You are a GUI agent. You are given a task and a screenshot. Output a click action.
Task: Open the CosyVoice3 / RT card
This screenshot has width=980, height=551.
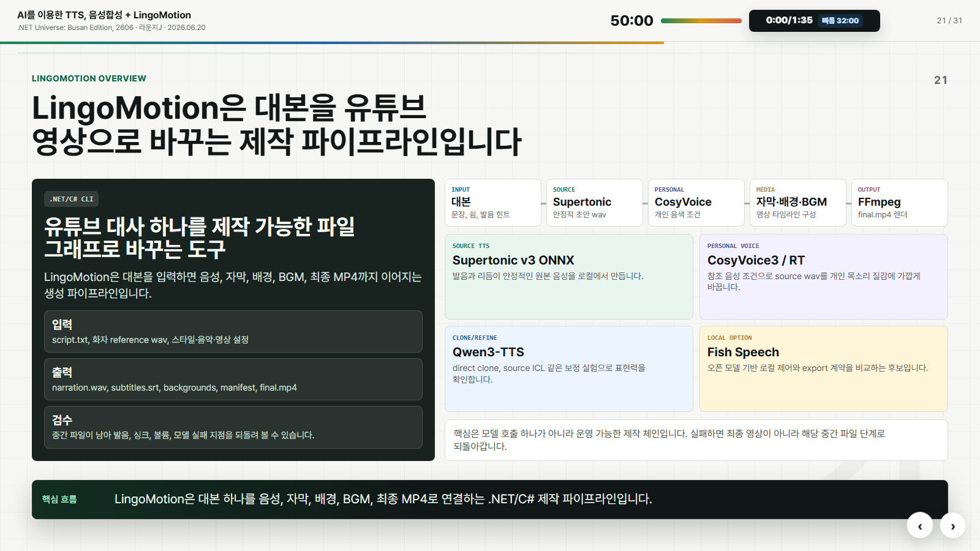pos(824,277)
